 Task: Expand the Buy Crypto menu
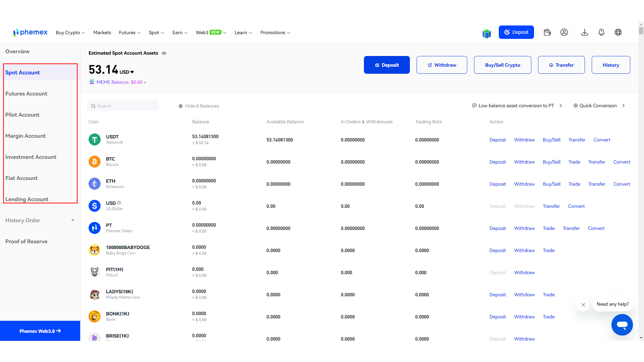(x=70, y=33)
